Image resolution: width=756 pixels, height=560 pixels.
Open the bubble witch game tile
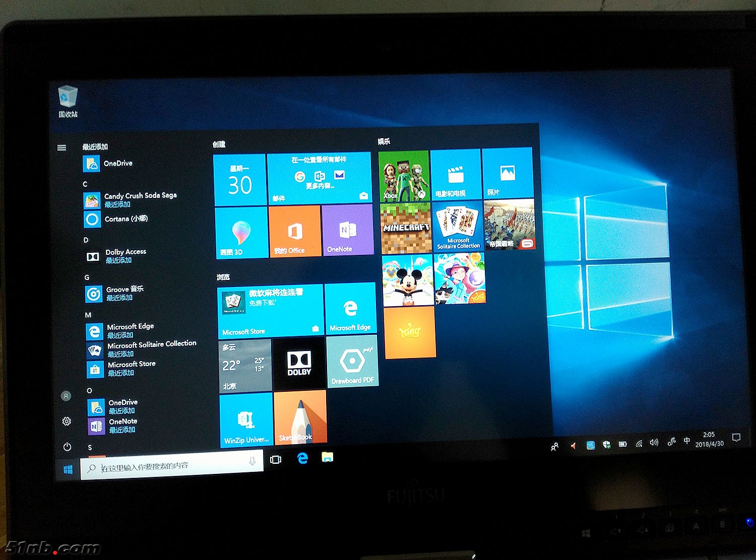click(x=460, y=278)
